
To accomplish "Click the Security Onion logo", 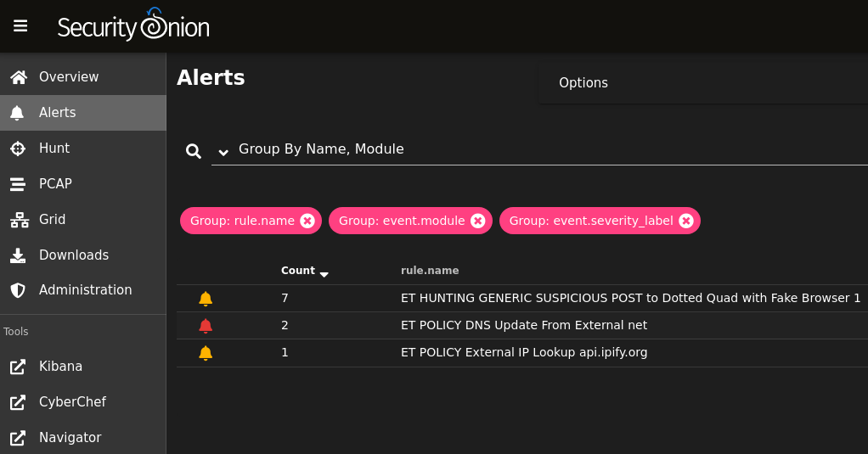I will (133, 25).
